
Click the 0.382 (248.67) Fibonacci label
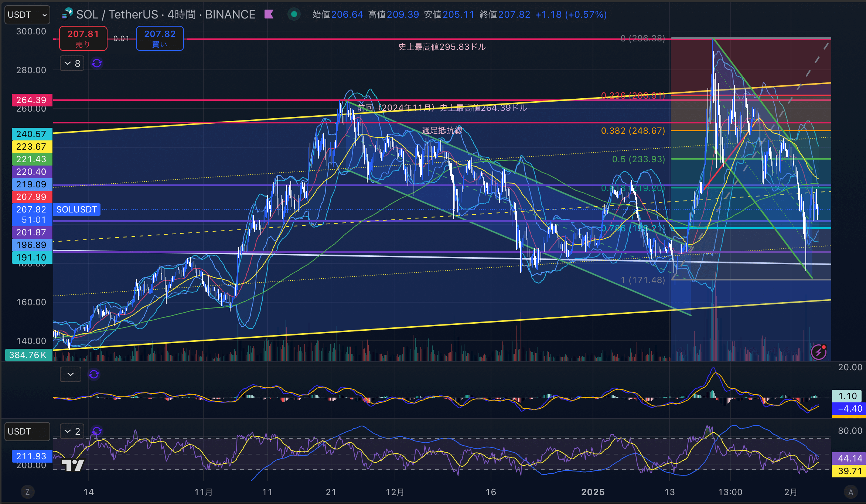pos(633,131)
